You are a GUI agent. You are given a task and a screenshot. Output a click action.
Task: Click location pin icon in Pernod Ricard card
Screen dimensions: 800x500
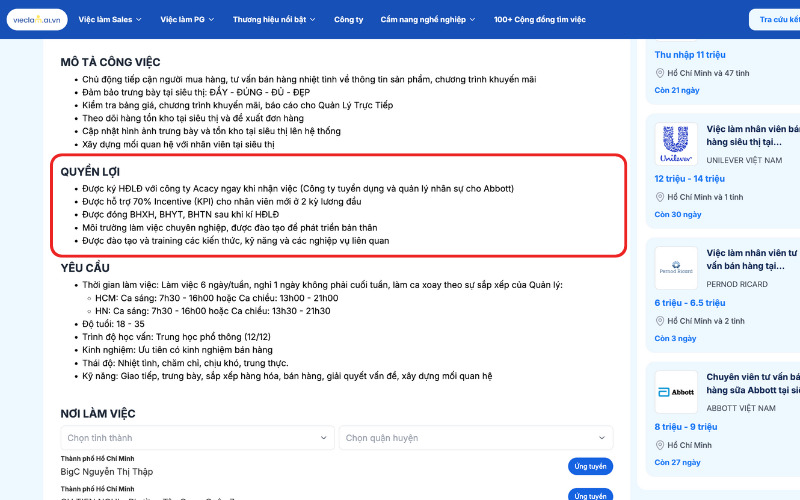pyautogui.click(x=660, y=320)
